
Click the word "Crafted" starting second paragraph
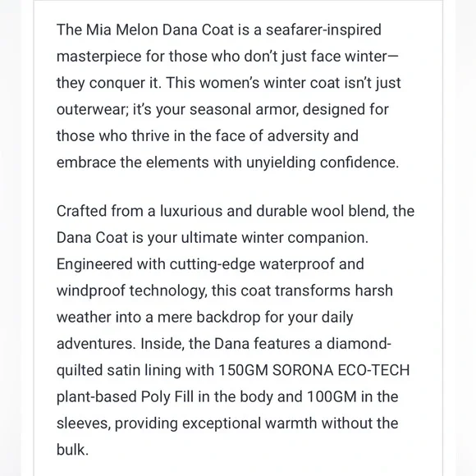82,211
